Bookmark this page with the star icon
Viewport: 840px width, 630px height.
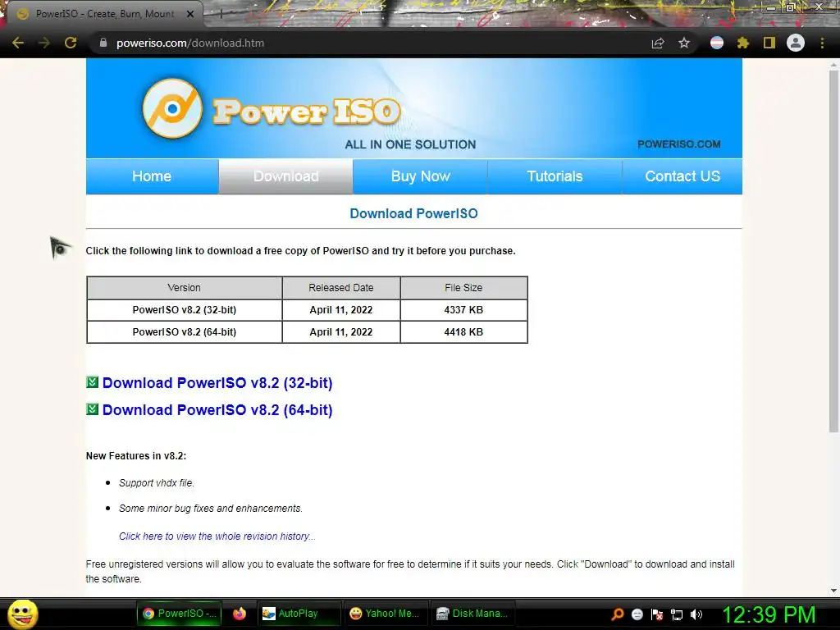[684, 43]
